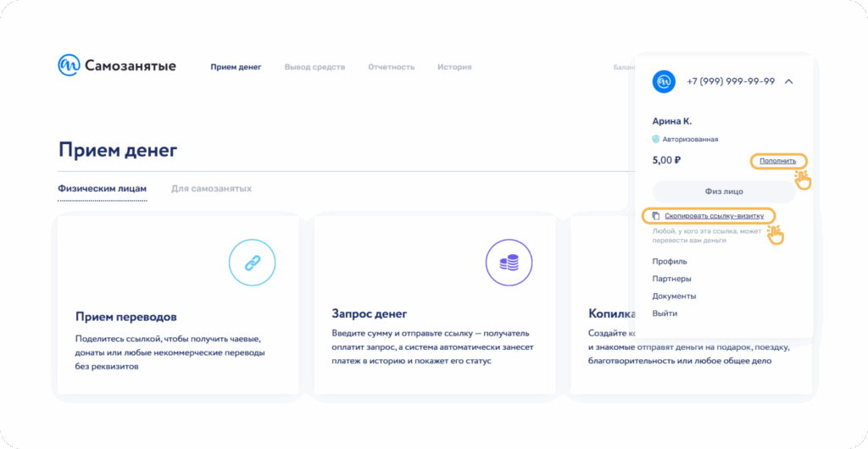Image resolution: width=868 pixels, height=449 pixels.
Task: Click the coins stack icon in Запрос денег card
Action: [509, 263]
